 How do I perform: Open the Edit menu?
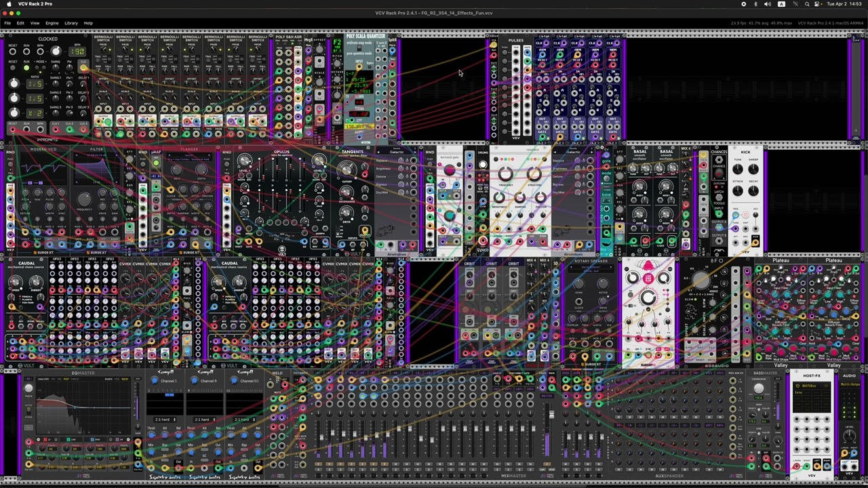[20, 23]
